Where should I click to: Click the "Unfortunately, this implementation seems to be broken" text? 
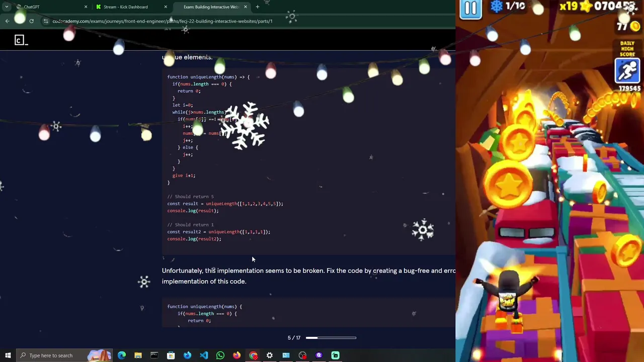click(243, 270)
